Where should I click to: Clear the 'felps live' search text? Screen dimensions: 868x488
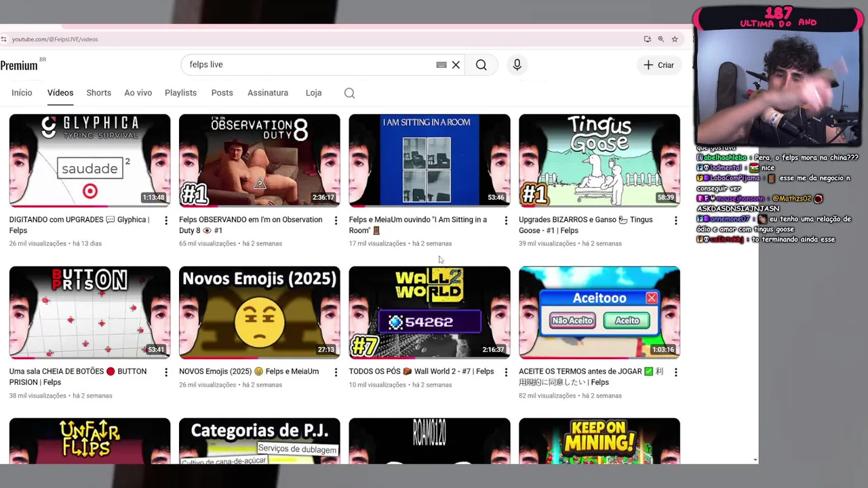click(456, 65)
